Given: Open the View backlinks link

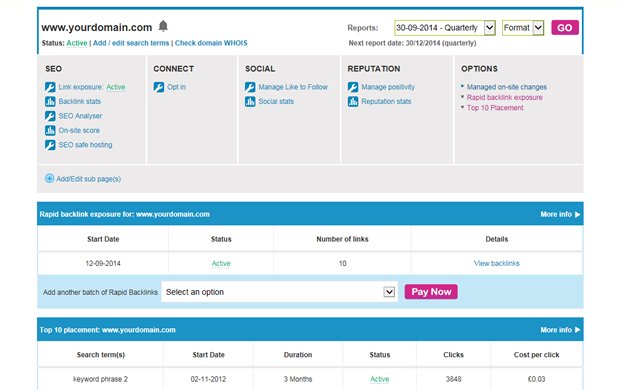Looking at the screenshot, I should tap(497, 263).
